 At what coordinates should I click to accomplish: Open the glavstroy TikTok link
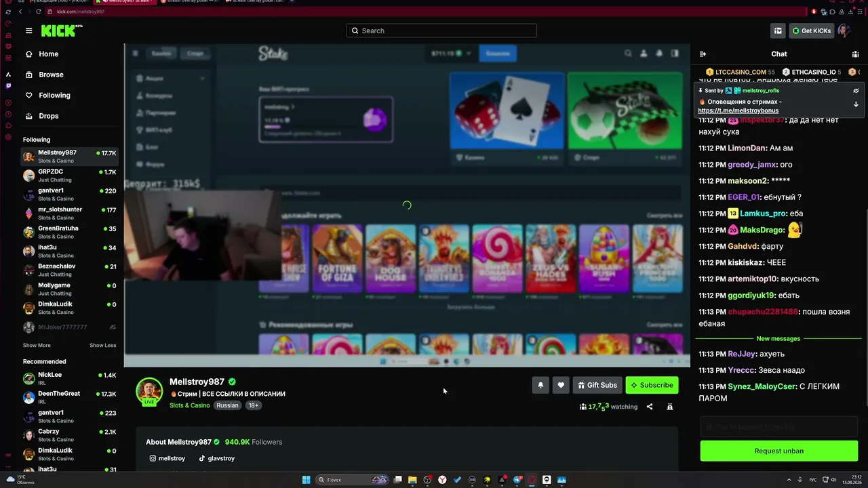pyautogui.click(x=216, y=458)
